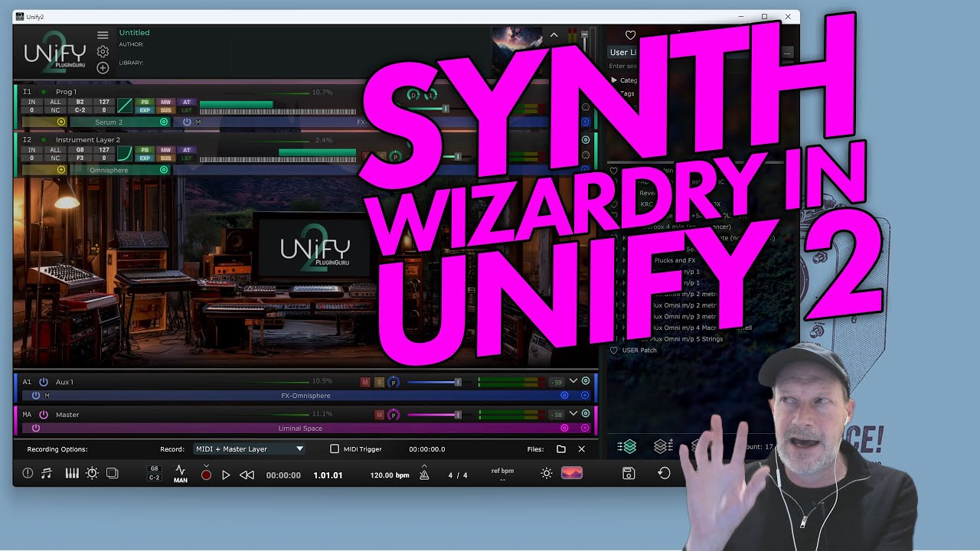980x551 pixels.
Task: Adjust Aux 1 volume fader
Action: 458,382
